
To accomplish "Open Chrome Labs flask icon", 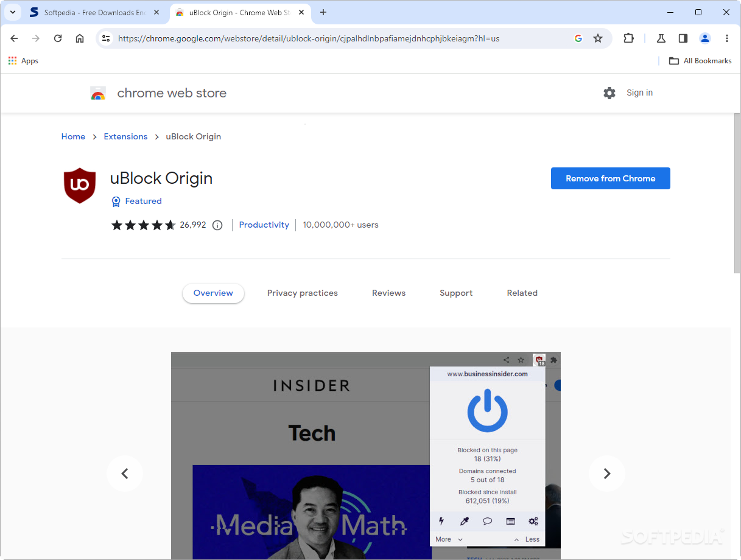I will click(661, 38).
